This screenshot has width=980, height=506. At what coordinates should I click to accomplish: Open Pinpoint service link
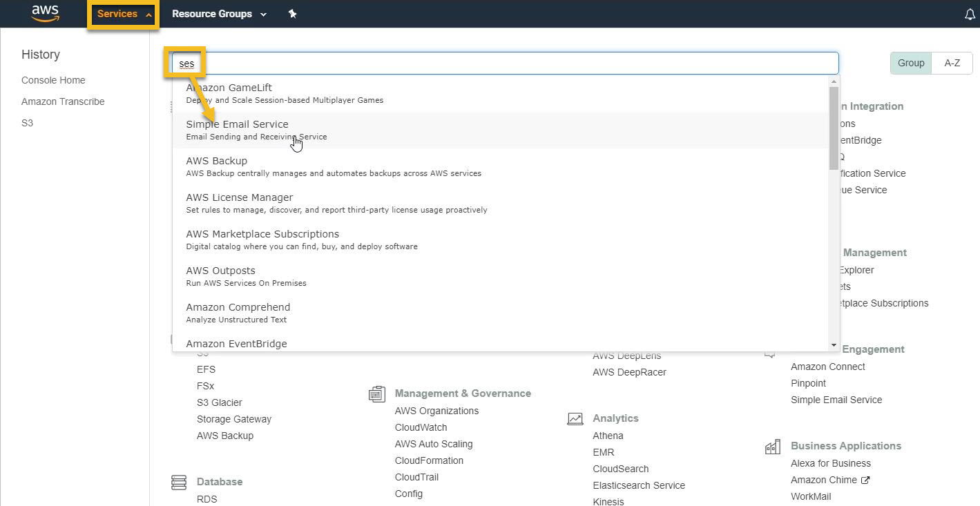click(x=808, y=383)
